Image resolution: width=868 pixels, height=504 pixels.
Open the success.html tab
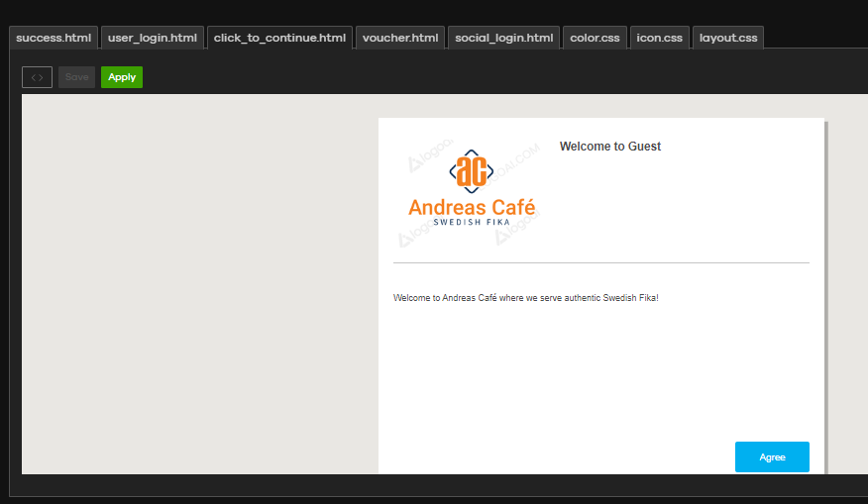pos(54,39)
